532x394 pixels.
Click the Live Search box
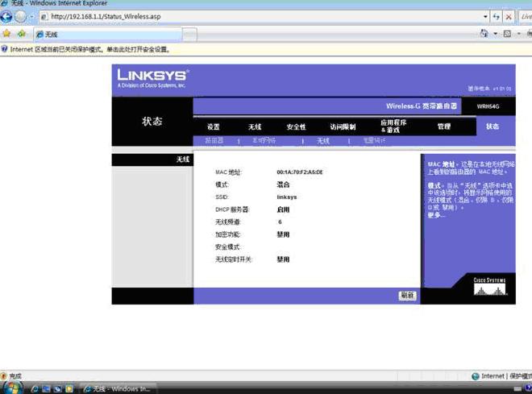point(526,16)
